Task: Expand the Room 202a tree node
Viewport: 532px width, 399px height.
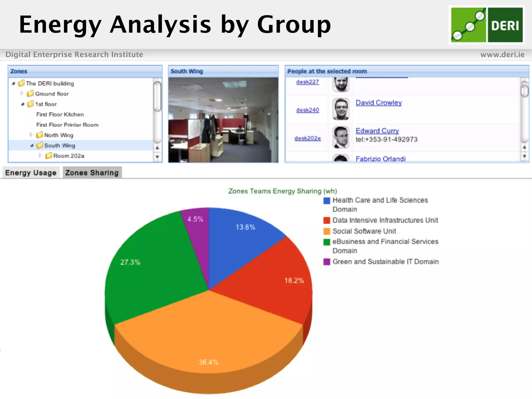Action: pos(40,156)
